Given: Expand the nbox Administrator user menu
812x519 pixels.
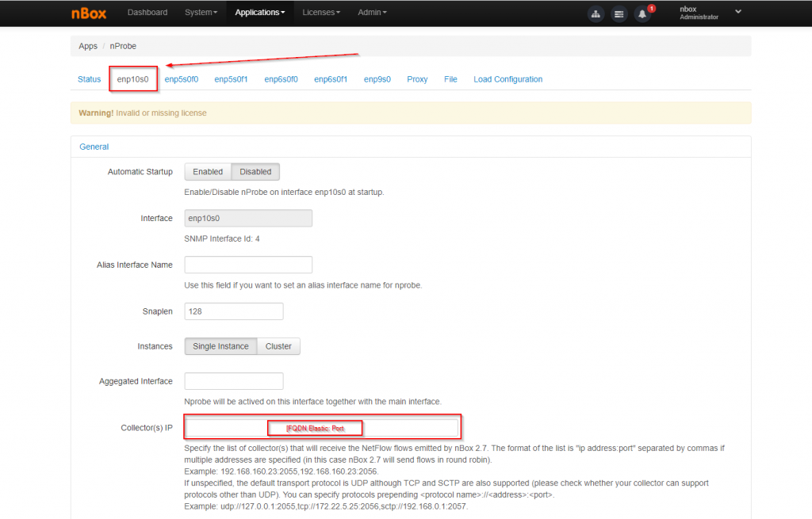Looking at the screenshot, I should 710,13.
